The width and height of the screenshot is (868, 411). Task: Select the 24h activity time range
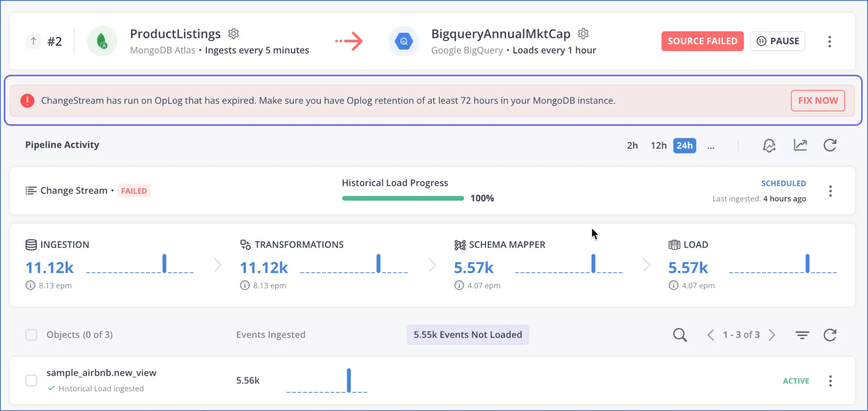point(684,145)
